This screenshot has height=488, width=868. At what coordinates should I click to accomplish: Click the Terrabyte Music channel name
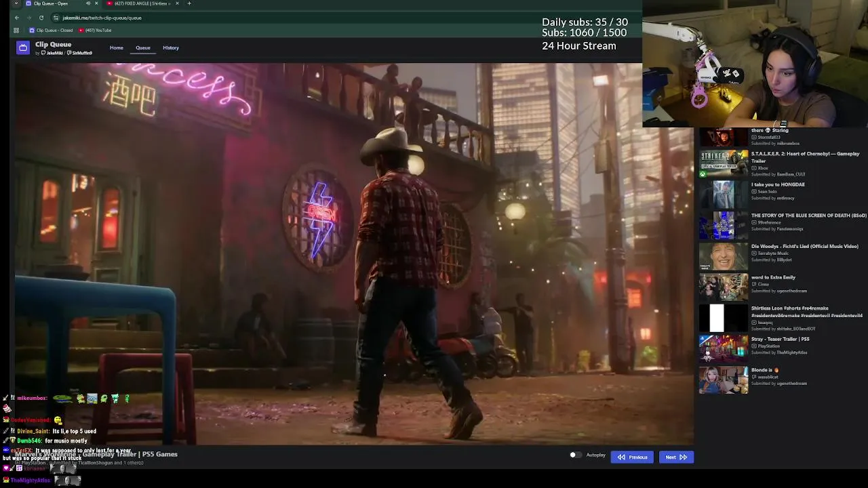(773, 253)
